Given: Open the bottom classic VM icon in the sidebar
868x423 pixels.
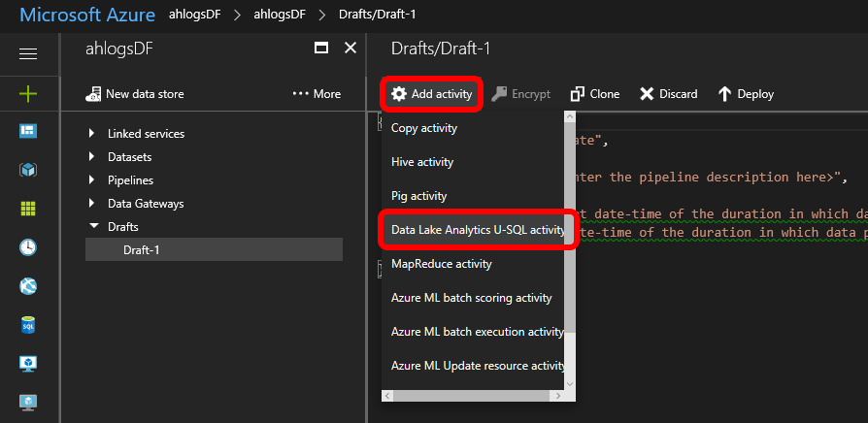Looking at the screenshot, I should (28, 402).
